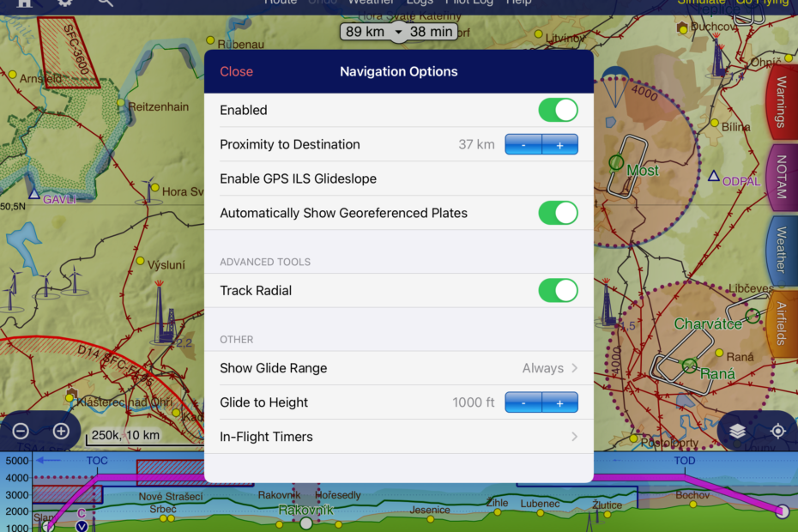The height and width of the screenshot is (532, 798).
Task: Open the Warnings side tab
Action: click(x=780, y=103)
